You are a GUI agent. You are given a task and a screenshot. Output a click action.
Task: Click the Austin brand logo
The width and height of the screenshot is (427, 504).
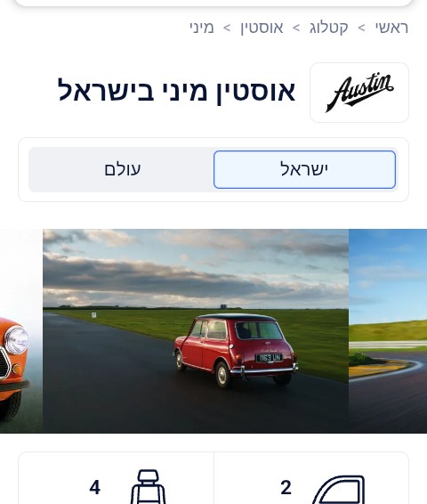point(359,93)
